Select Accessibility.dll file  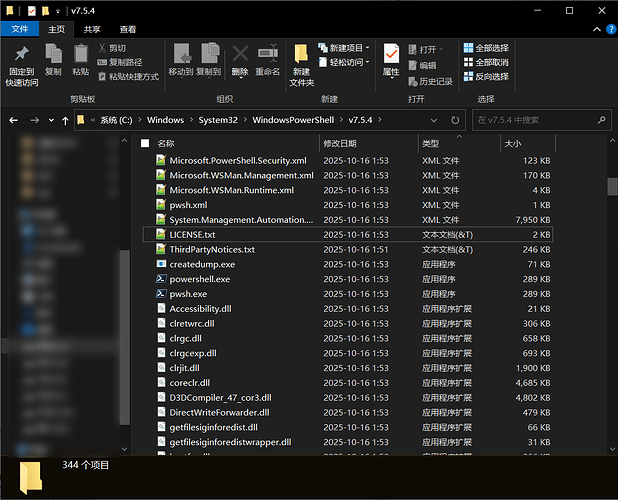tap(347, 309)
